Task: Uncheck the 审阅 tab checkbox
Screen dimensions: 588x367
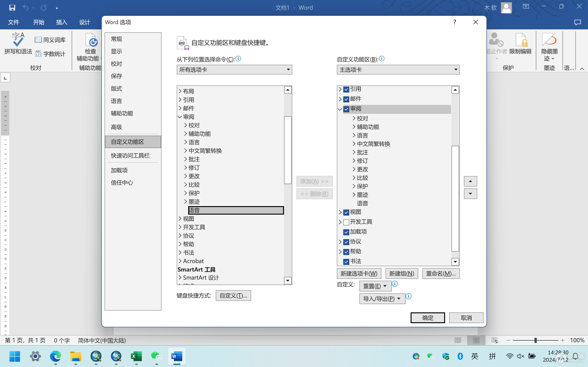Action: click(346, 109)
